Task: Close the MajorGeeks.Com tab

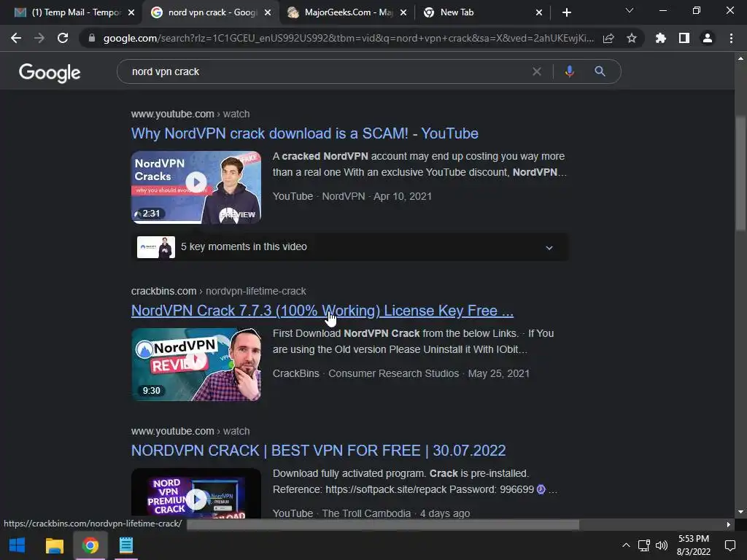Action: (x=403, y=12)
